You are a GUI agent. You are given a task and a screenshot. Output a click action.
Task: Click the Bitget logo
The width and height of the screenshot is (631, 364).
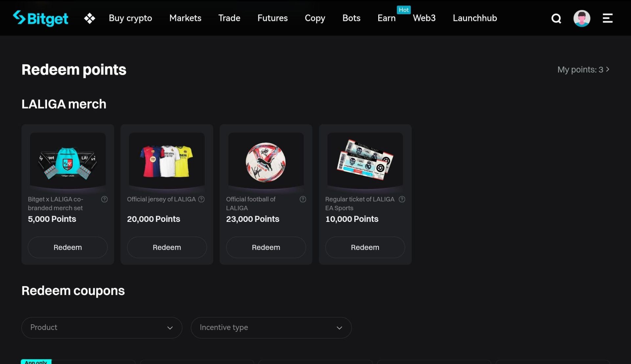[x=40, y=18]
